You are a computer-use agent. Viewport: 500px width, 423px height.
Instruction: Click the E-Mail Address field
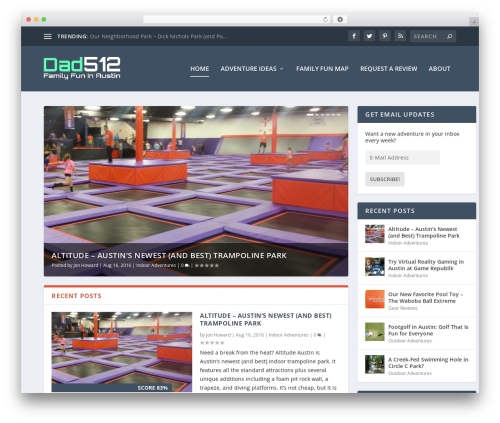[x=402, y=158]
